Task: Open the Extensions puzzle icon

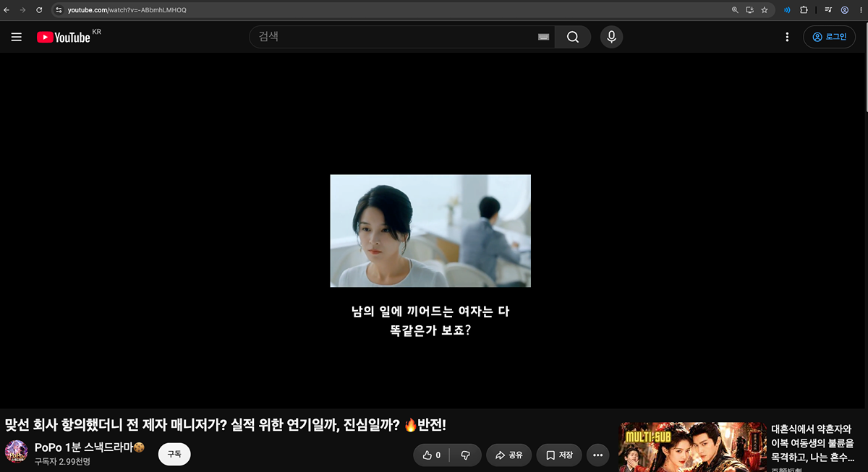Action: [804, 10]
